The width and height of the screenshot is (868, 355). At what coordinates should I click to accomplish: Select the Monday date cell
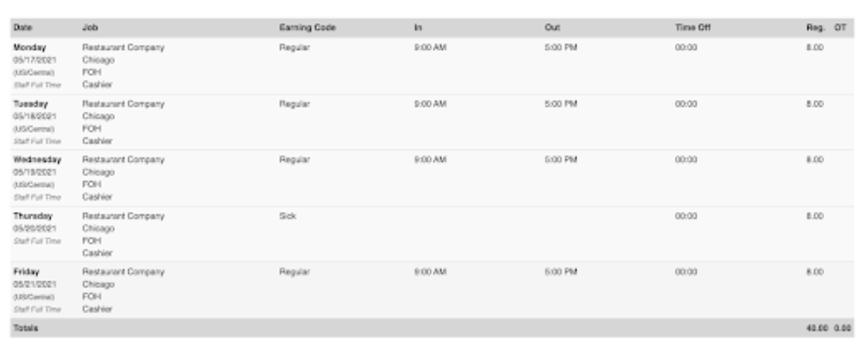pyautogui.click(x=30, y=48)
